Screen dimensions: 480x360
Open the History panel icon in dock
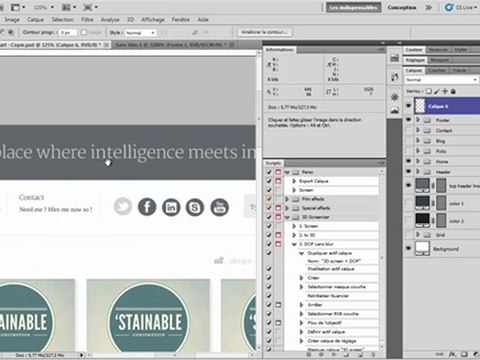395,77
